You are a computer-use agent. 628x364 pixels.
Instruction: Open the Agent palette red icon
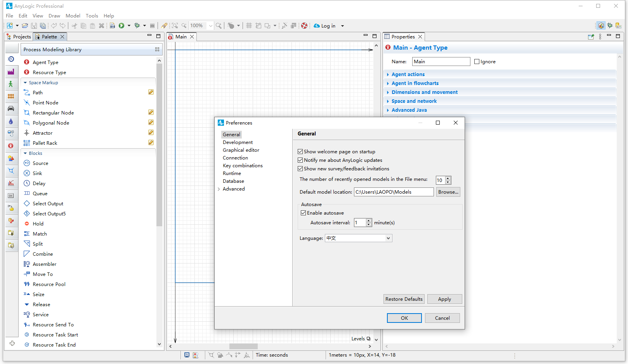[11, 146]
